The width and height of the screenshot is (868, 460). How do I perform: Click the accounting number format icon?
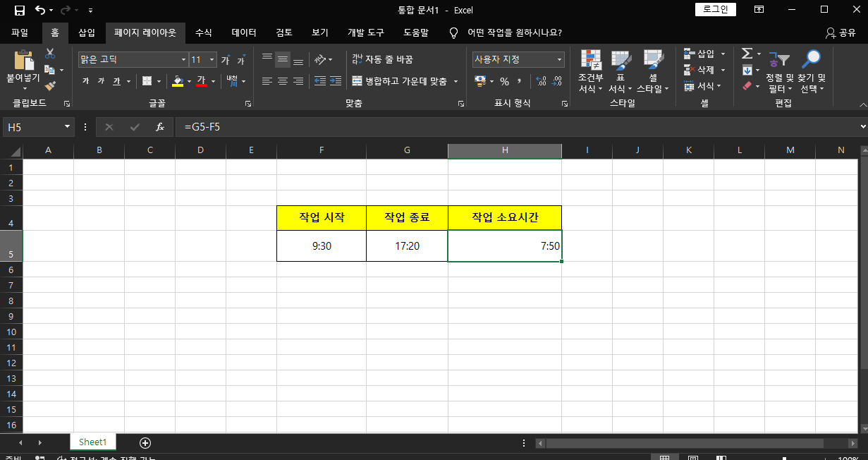click(x=480, y=81)
